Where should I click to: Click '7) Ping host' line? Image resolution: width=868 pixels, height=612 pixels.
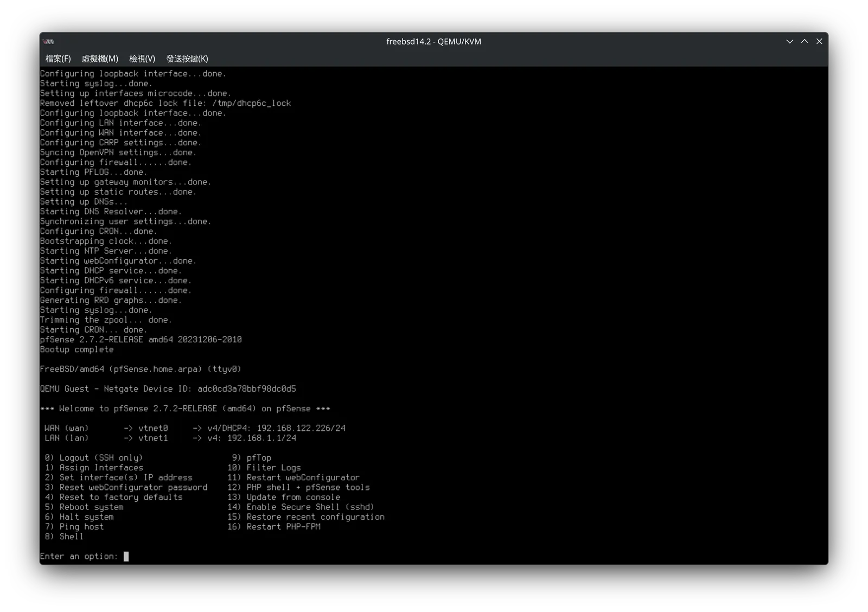tap(74, 527)
